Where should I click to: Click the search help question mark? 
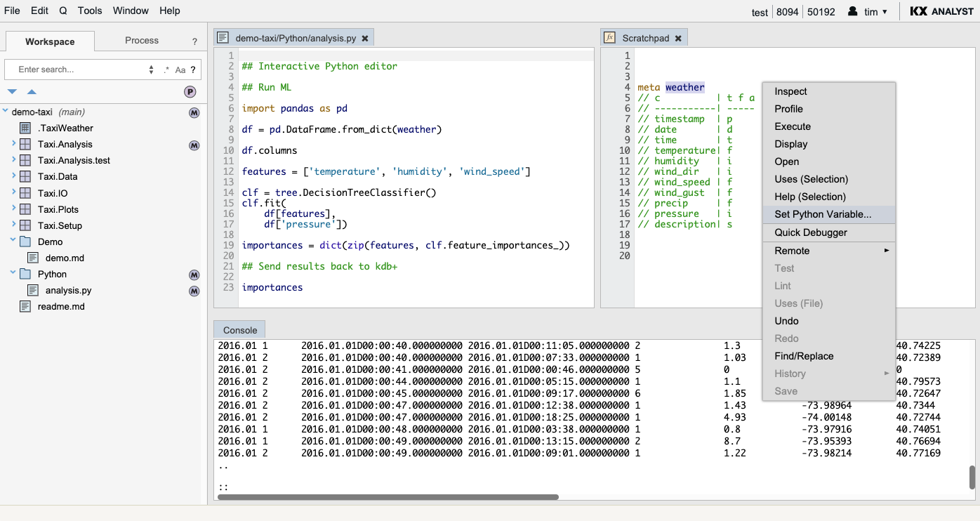[x=192, y=70]
